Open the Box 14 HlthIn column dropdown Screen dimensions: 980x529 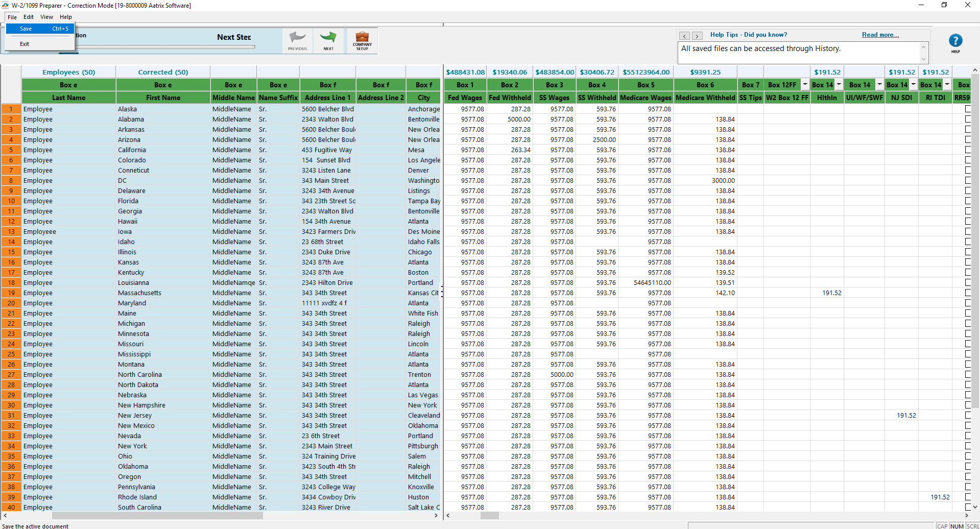pyautogui.click(x=839, y=85)
